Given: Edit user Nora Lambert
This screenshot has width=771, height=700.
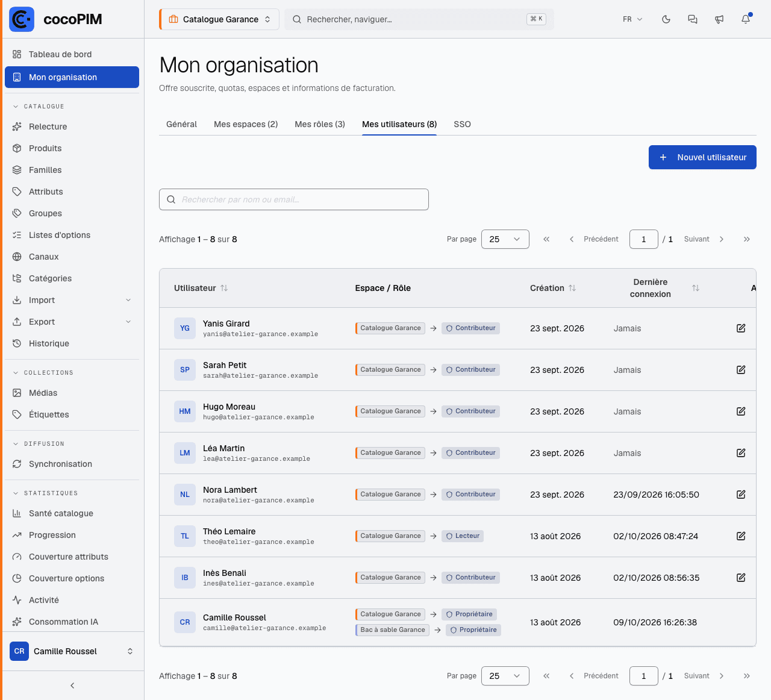Looking at the screenshot, I should pos(741,495).
